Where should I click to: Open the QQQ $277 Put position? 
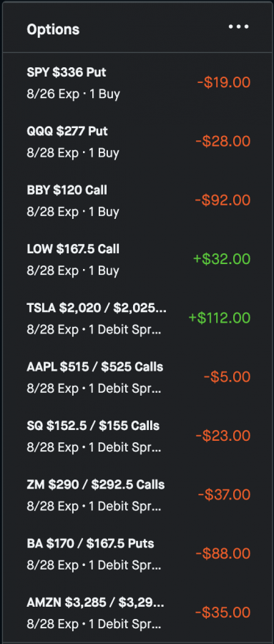pyautogui.click(x=138, y=142)
